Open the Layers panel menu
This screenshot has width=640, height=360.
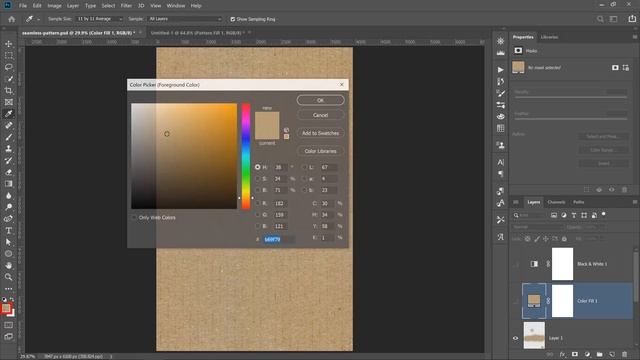(x=635, y=202)
